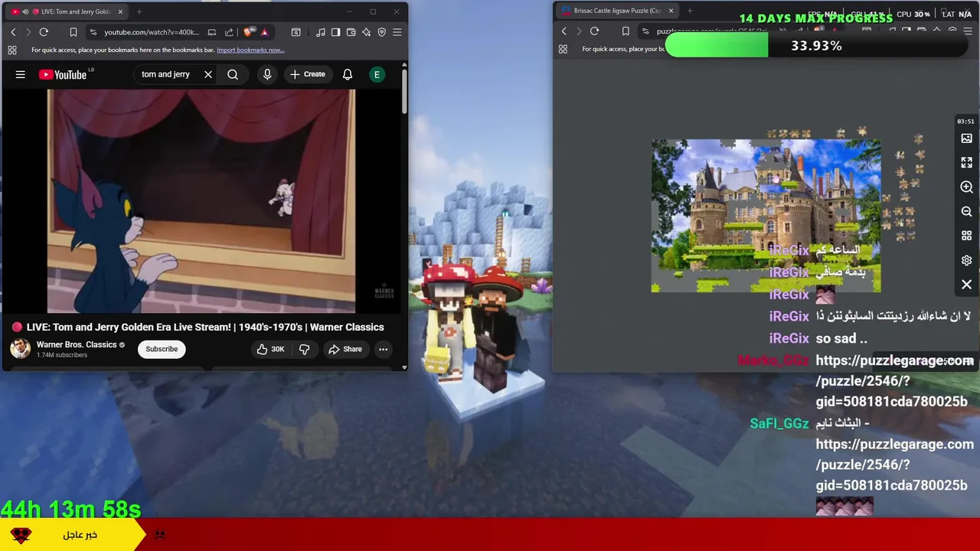Close the Brissac Castle Jigsaw Puzzle tab
The image size is (980, 551).
pyautogui.click(x=671, y=11)
